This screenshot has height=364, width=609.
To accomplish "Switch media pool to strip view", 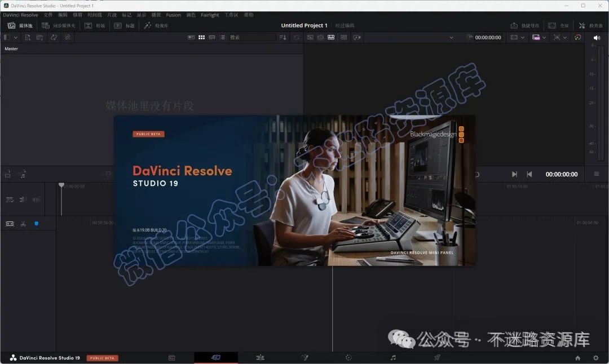I will pos(212,37).
